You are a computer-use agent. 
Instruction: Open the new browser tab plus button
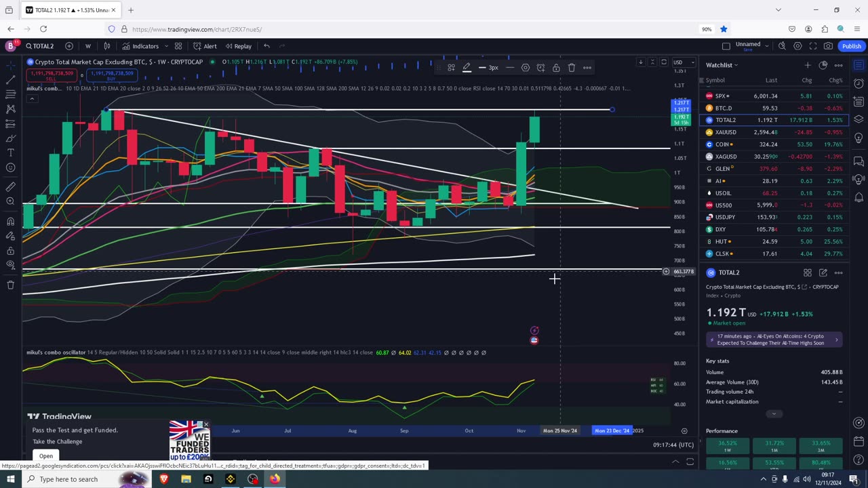tap(131, 10)
